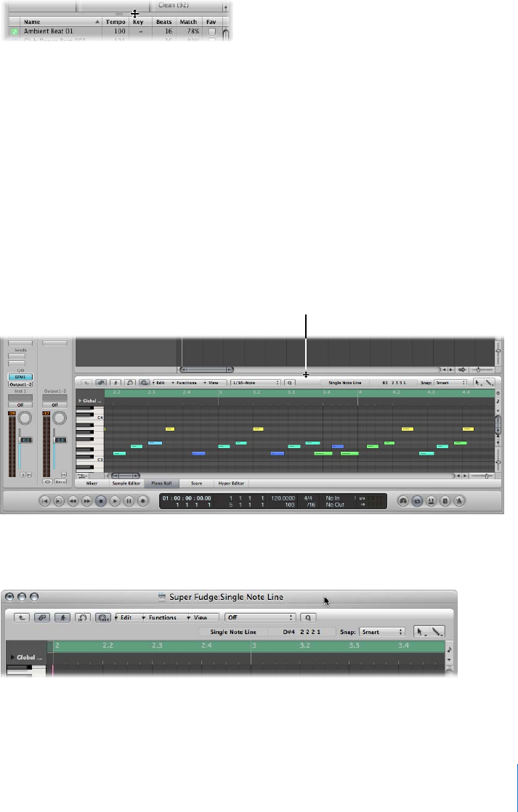Toggle the Catch button in embedded Piano Roll
This screenshot has width=518, height=812.
point(116,383)
